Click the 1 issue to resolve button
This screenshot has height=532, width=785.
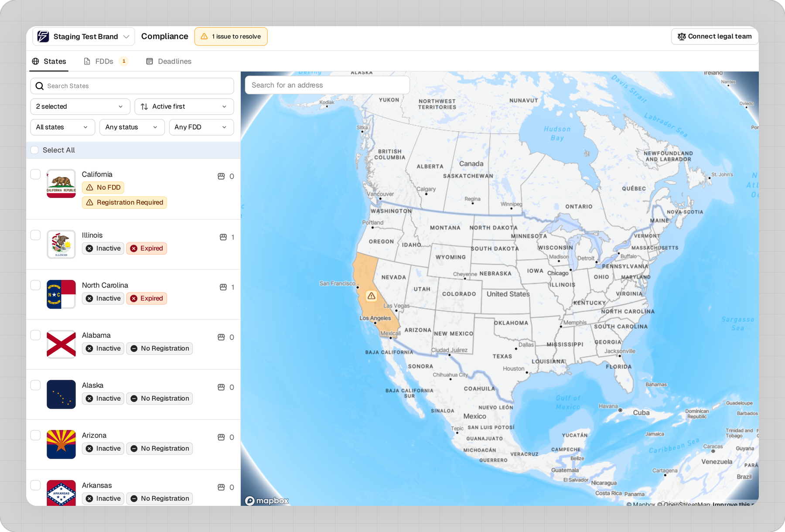click(231, 37)
